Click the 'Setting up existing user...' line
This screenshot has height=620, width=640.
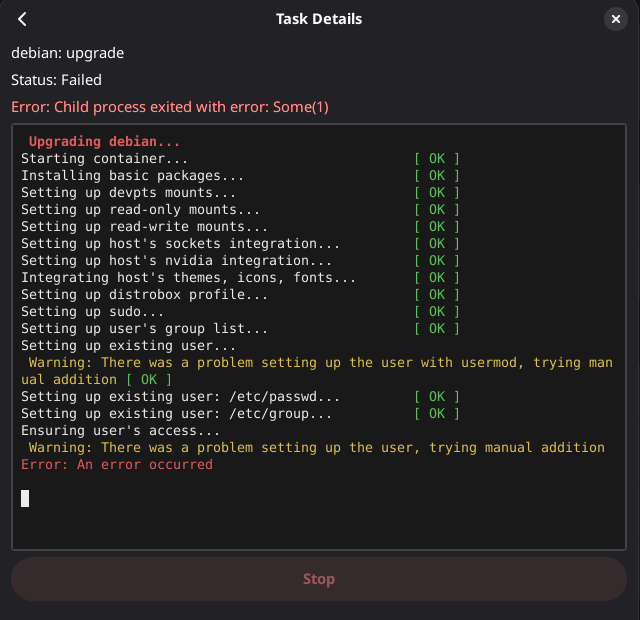pos(128,346)
